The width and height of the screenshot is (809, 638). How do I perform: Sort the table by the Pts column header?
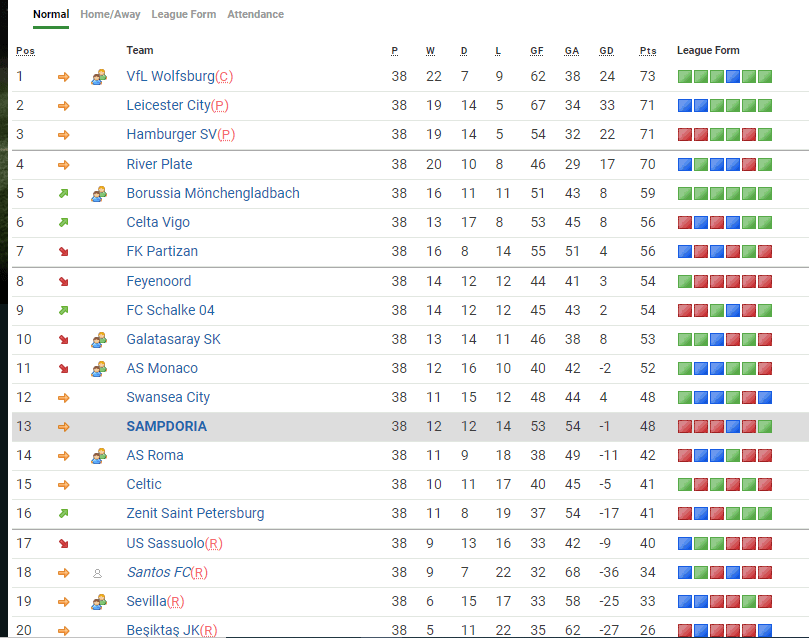pos(648,51)
